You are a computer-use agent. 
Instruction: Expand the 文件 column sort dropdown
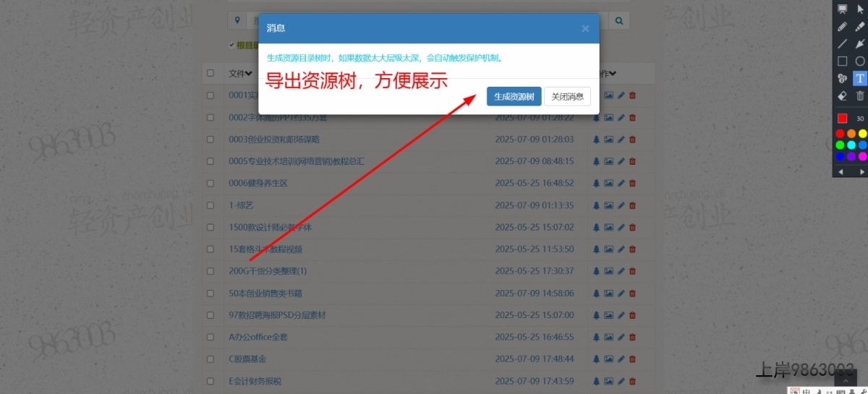click(248, 73)
